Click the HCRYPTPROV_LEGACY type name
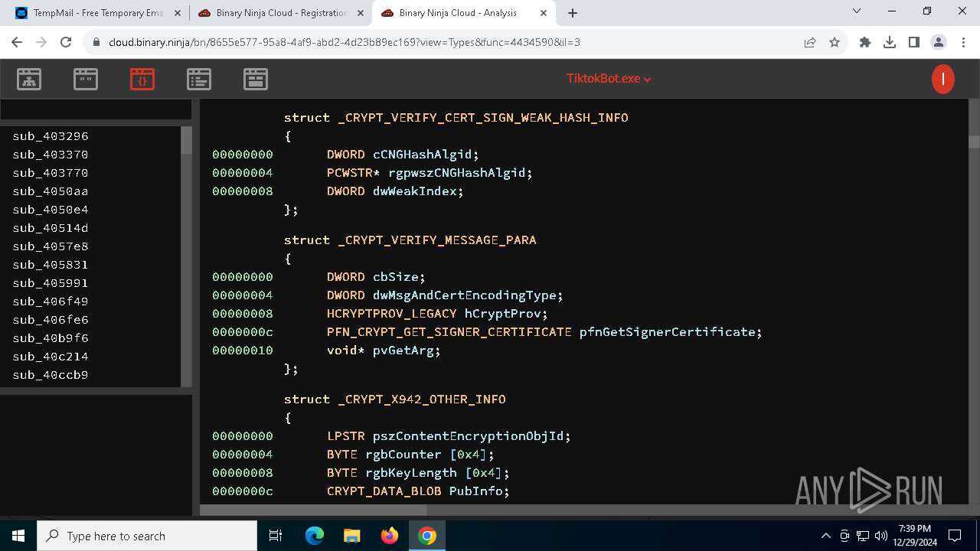This screenshot has height=551, width=980. pyautogui.click(x=392, y=314)
